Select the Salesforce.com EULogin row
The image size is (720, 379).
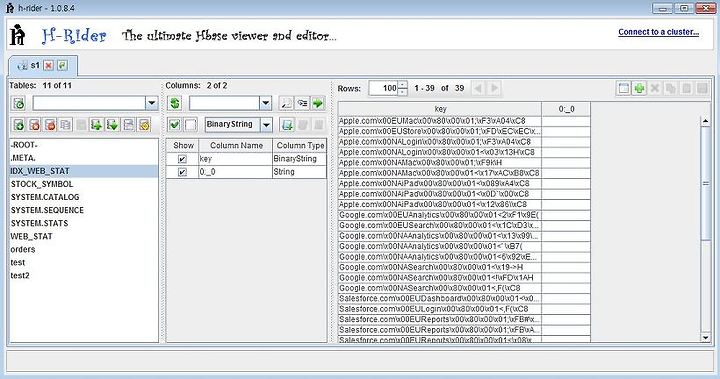tap(440, 309)
